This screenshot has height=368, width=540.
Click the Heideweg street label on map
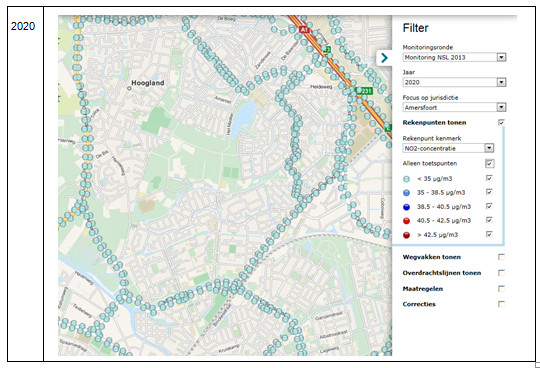tap(321, 87)
